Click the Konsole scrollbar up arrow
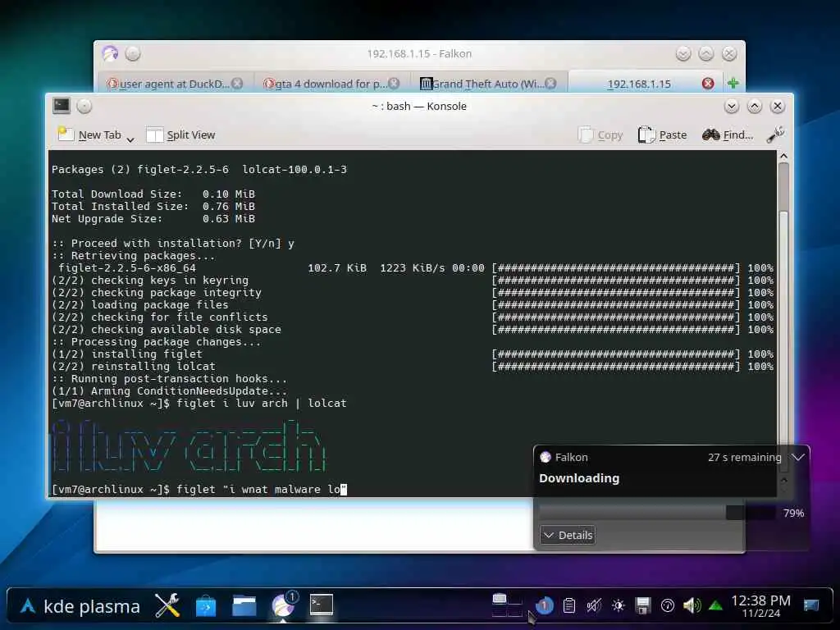840x630 pixels. tap(783, 156)
